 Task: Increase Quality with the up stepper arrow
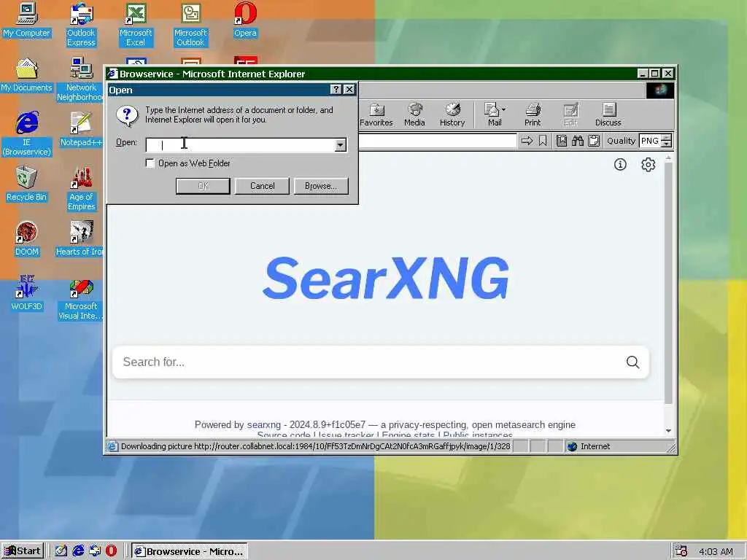[667, 138]
